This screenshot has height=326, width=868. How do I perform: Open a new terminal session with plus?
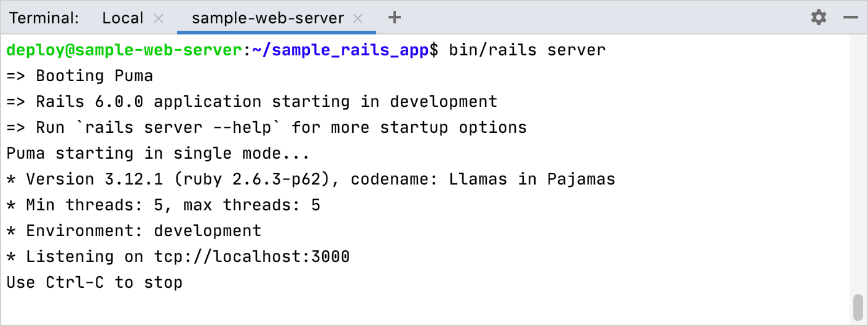(x=395, y=18)
